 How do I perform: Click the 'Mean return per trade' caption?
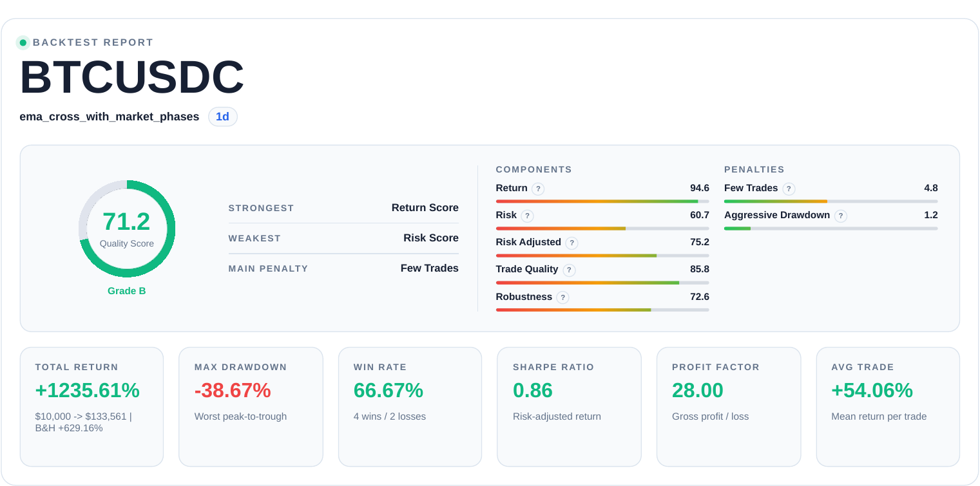(879, 416)
